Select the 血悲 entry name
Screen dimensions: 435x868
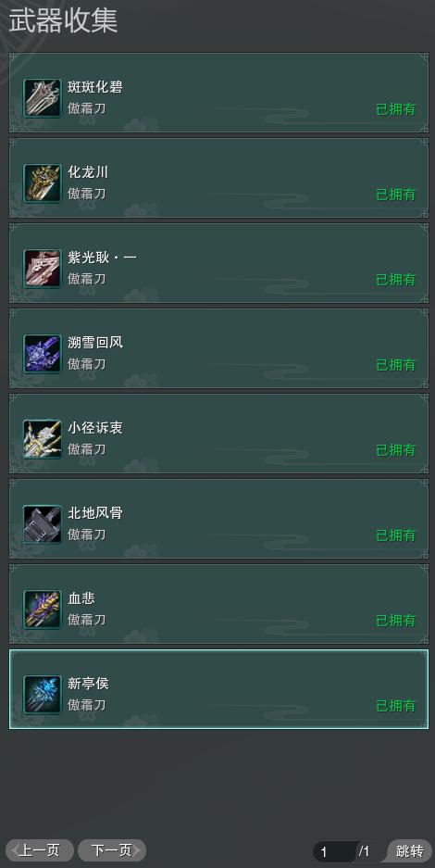coord(81,598)
